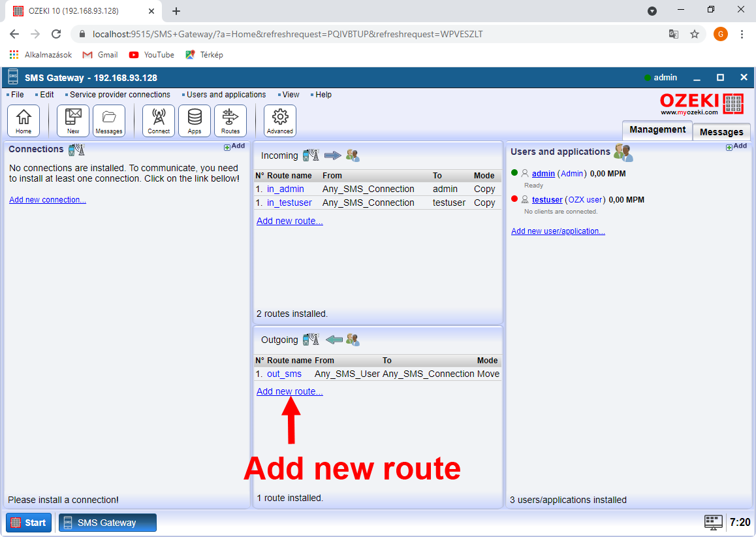Click the Connect antenna toolbar icon
Screen dimensions: 756x537
tap(159, 121)
